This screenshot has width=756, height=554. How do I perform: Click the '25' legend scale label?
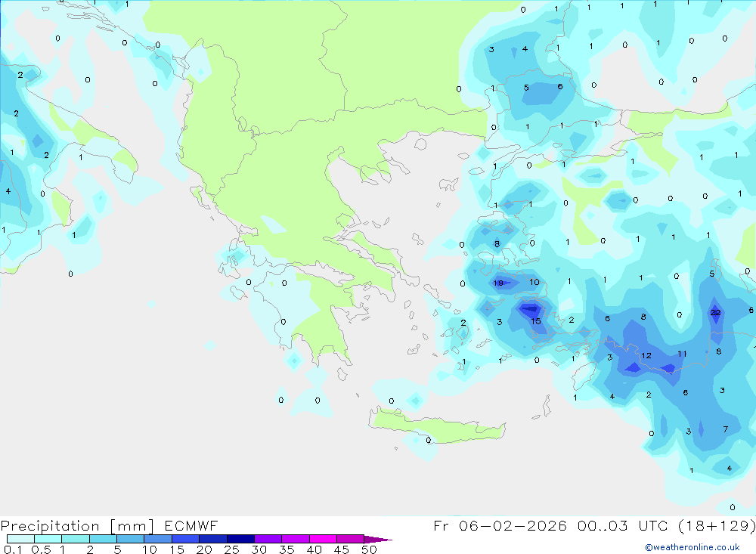[231, 549]
